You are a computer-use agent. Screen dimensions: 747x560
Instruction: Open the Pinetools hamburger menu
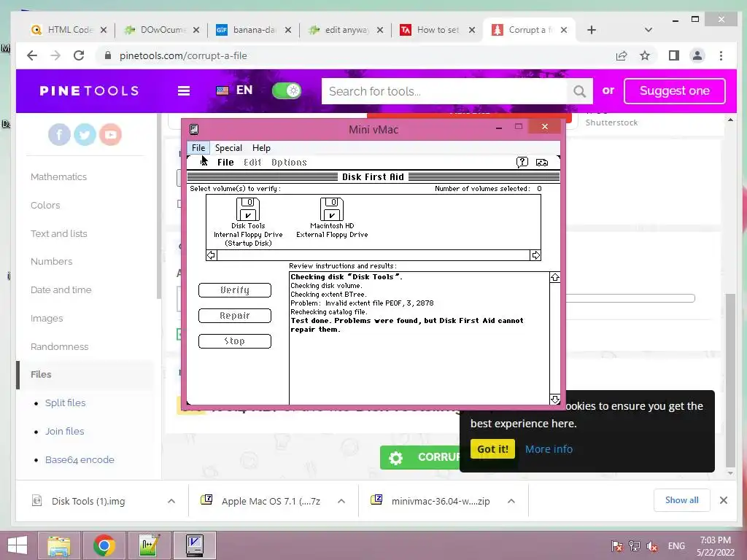(184, 90)
